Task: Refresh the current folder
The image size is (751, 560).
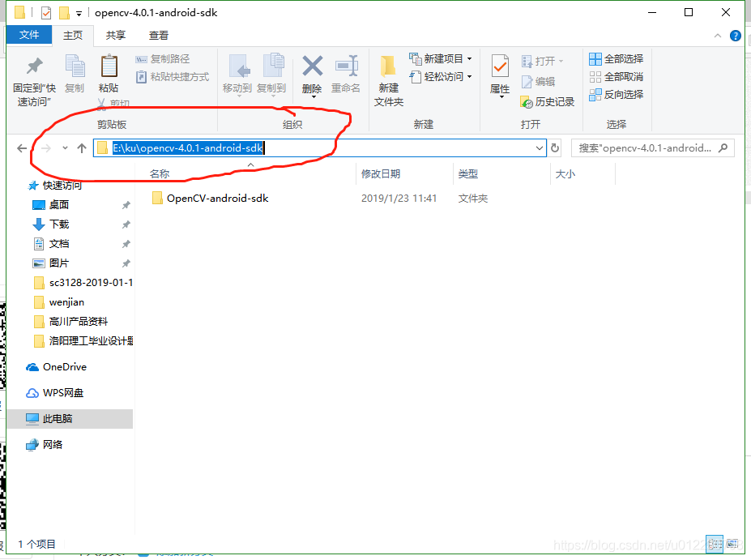Action: pos(555,148)
